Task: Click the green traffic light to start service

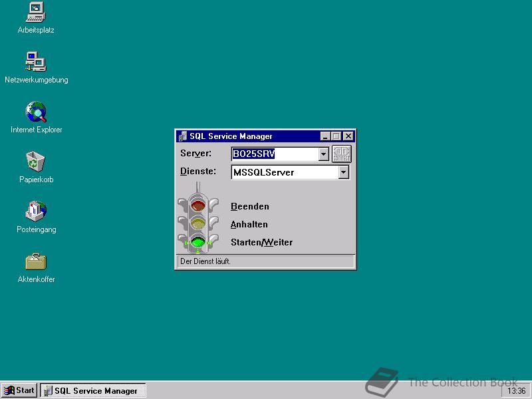Action: (198, 241)
